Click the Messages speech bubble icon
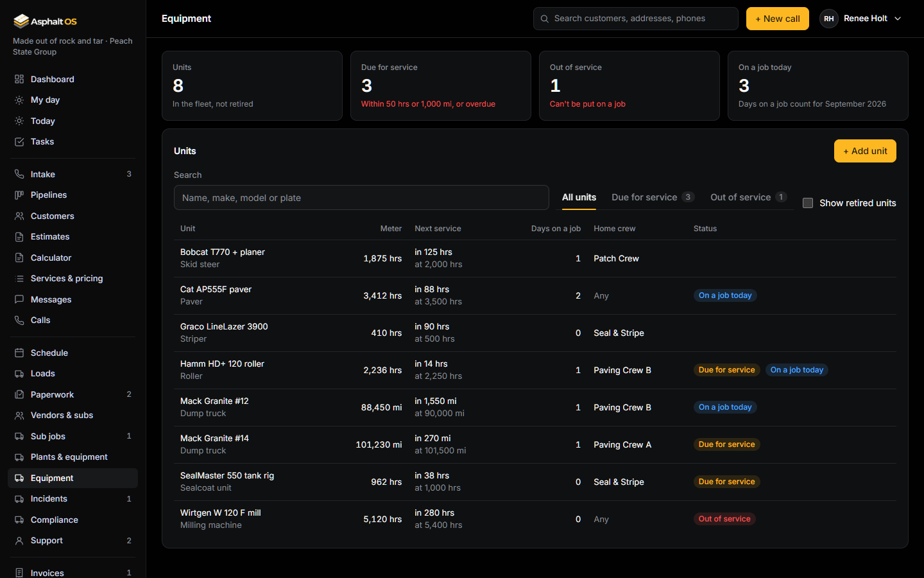The image size is (924, 578). click(x=19, y=300)
